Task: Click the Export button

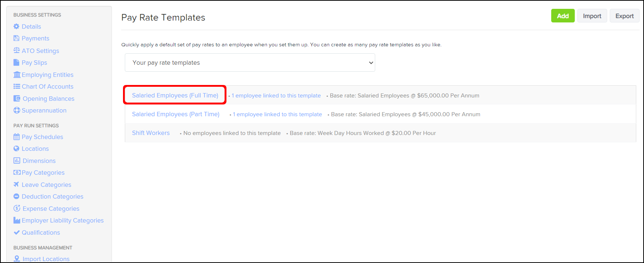Action: [x=624, y=16]
